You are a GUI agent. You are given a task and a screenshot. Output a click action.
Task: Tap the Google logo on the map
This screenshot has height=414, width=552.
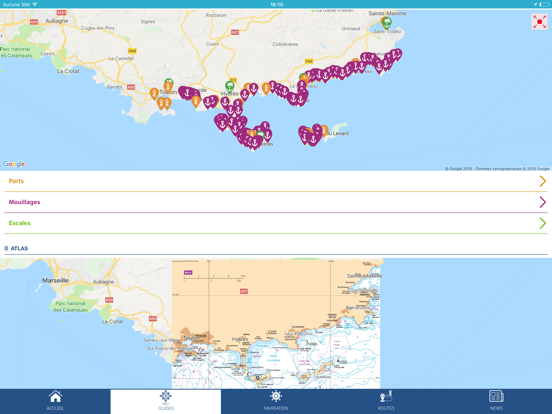(14, 164)
